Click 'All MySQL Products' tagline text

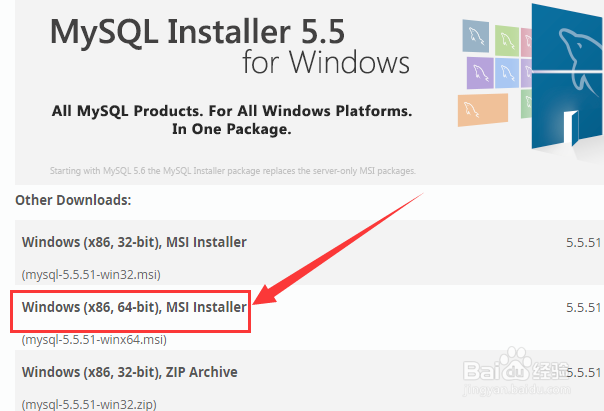[232, 120]
